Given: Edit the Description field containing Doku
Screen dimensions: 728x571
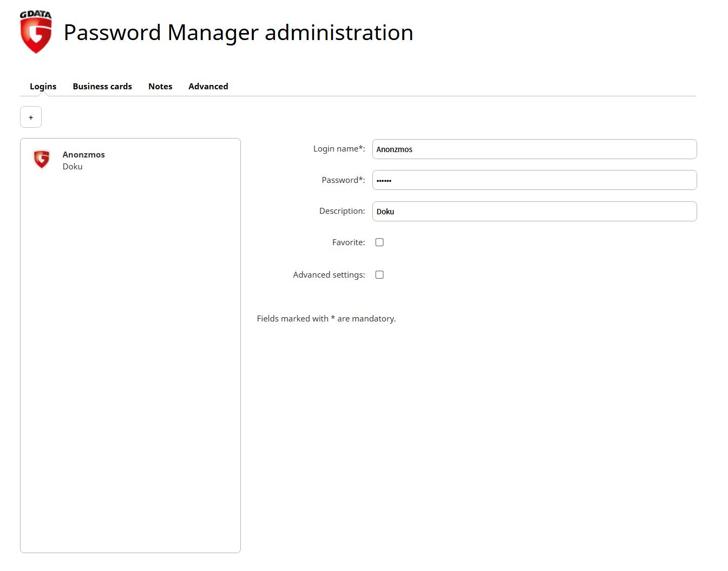Looking at the screenshot, I should point(534,212).
